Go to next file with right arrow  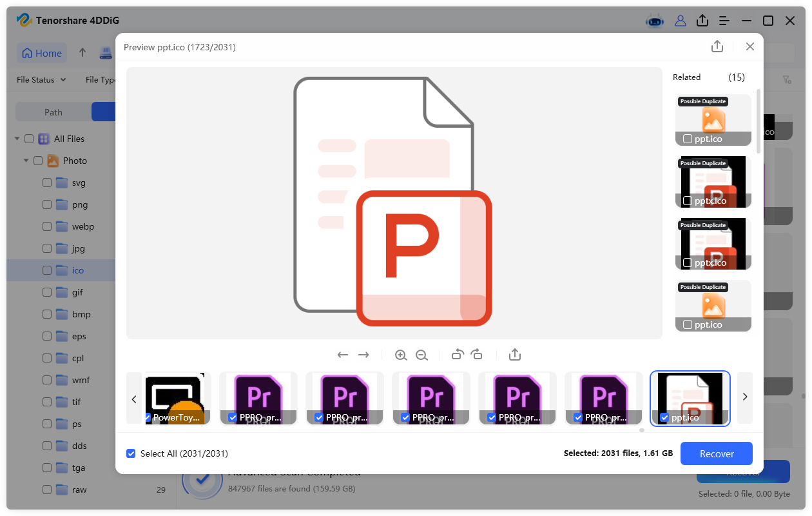(363, 355)
